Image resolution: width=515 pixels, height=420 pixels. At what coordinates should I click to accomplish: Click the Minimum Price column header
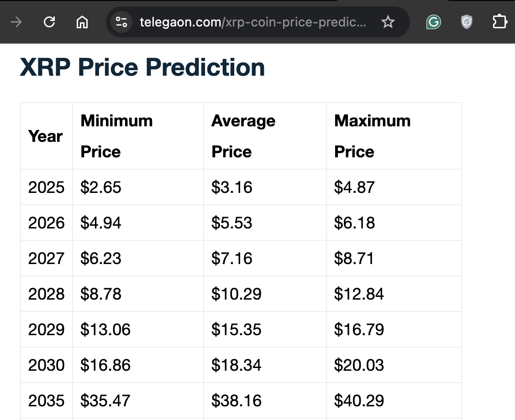click(x=116, y=136)
